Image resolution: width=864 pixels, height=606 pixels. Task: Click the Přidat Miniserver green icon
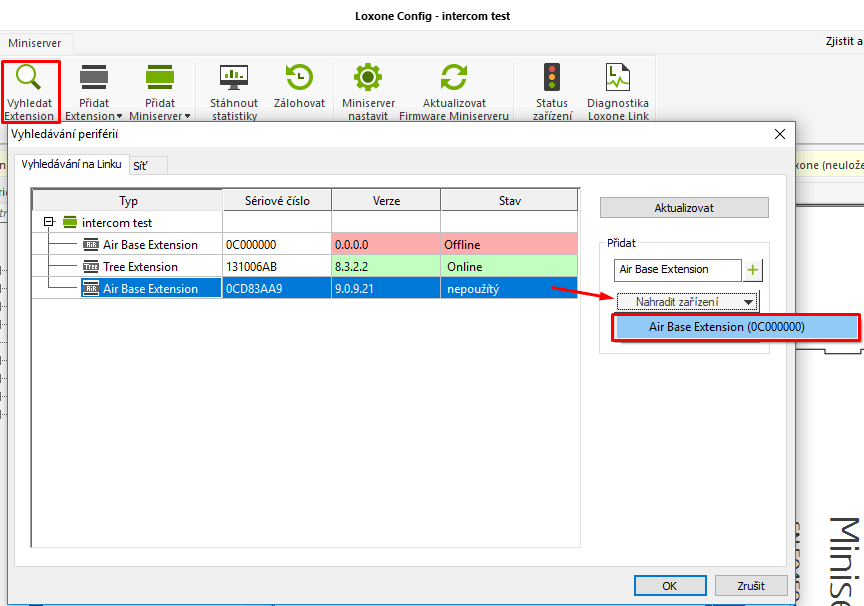159,79
